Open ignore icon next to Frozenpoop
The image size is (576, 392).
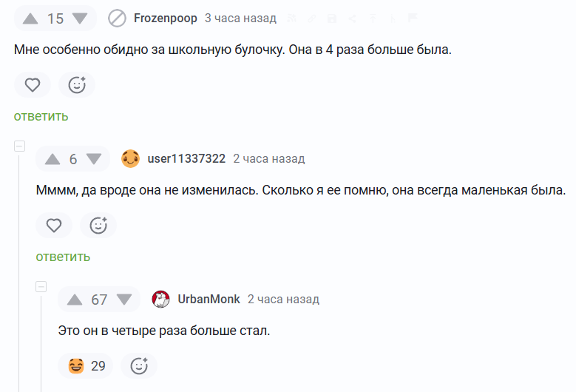tap(117, 18)
